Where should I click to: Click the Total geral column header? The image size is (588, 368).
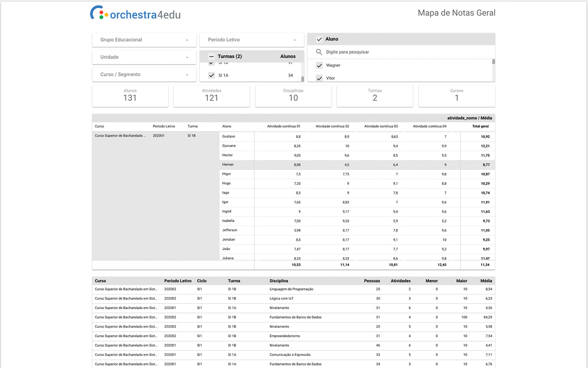[480, 126]
